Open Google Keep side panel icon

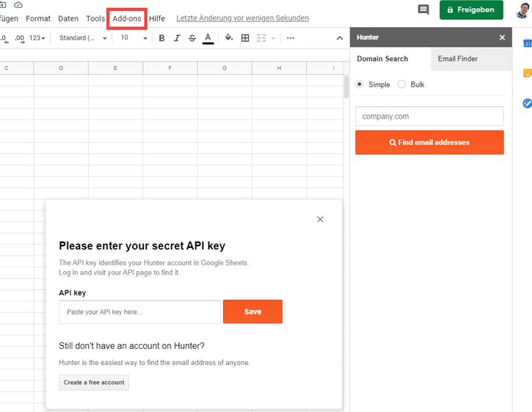click(x=528, y=73)
